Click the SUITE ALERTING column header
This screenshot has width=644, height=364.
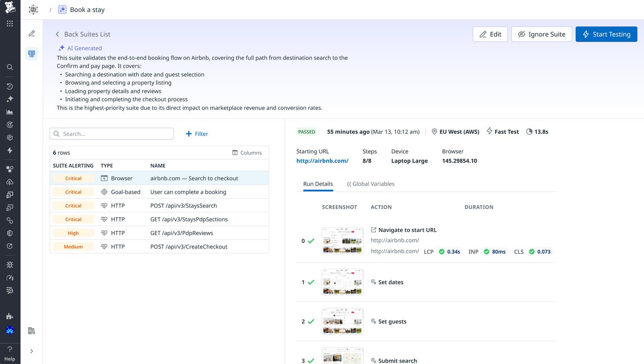[73, 166]
